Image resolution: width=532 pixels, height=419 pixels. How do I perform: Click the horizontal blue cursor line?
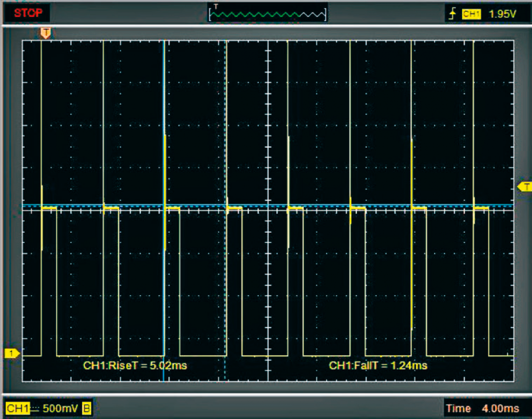268,206
